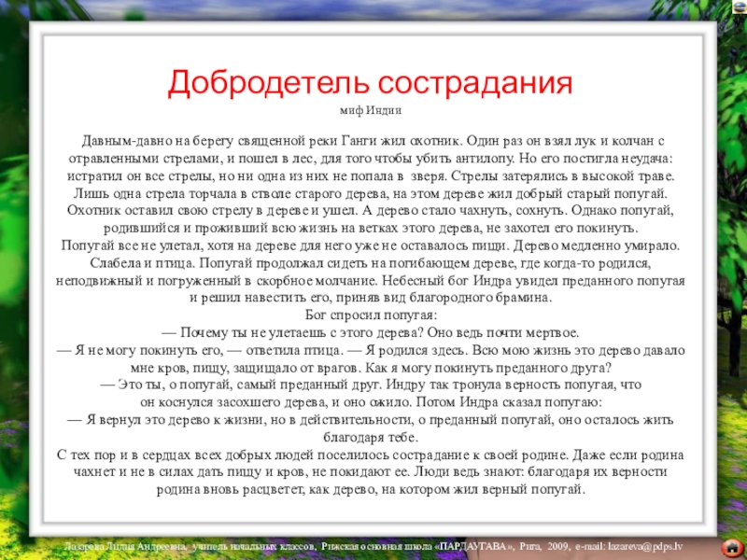Click the title "Добродетель сострадания"
The image size is (747, 560).
[x=370, y=82]
